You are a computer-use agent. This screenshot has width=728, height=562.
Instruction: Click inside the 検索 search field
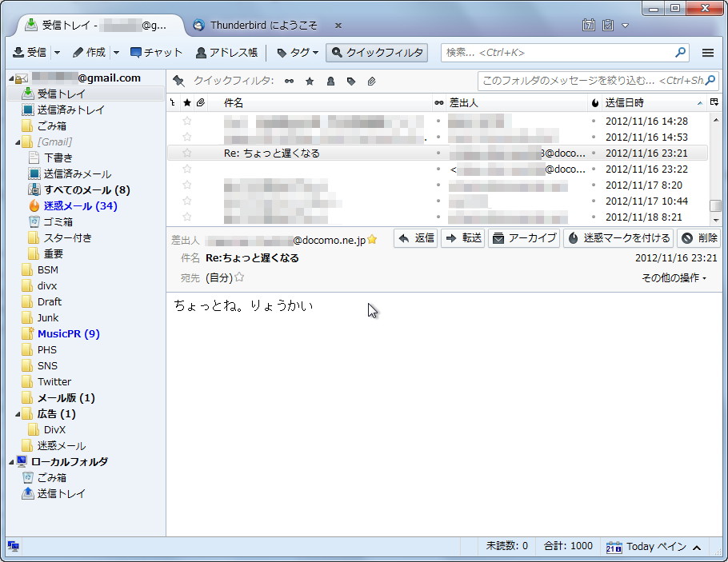560,52
